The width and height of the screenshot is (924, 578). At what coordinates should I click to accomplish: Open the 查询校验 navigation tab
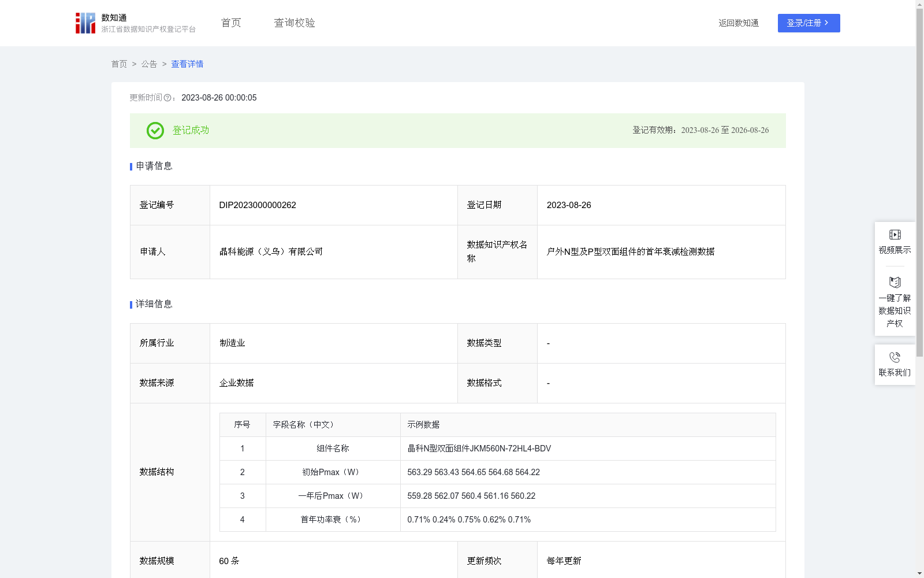click(x=295, y=23)
